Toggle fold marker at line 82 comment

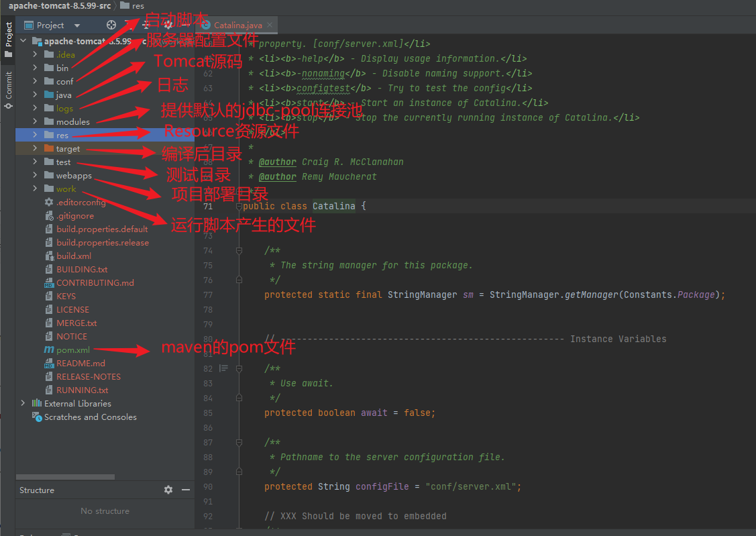click(x=239, y=369)
